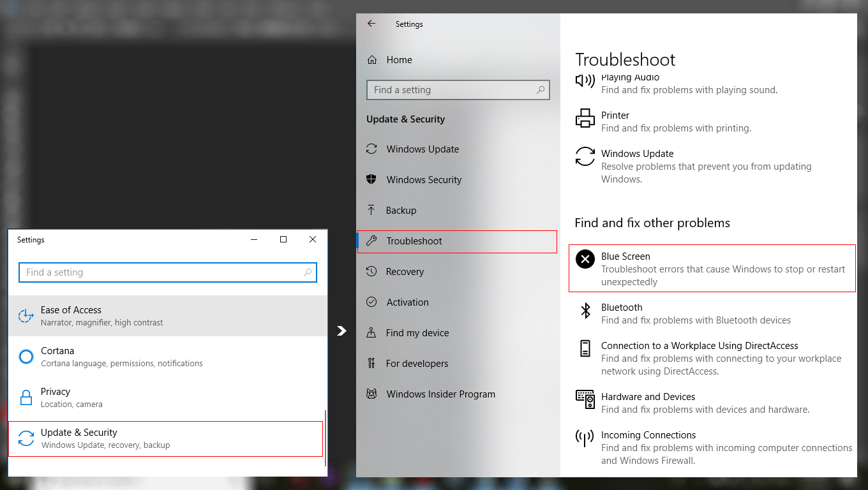Select Windows Update in the sidebar
The width and height of the screenshot is (868, 490).
pyautogui.click(x=423, y=149)
